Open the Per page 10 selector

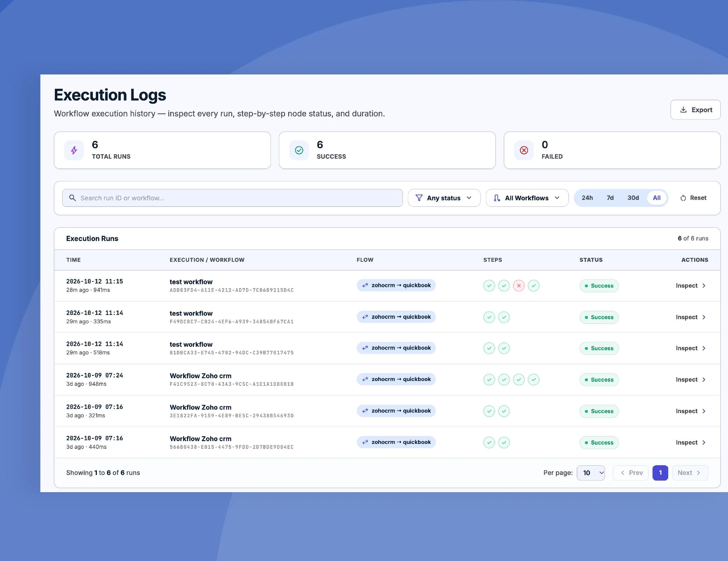click(591, 473)
